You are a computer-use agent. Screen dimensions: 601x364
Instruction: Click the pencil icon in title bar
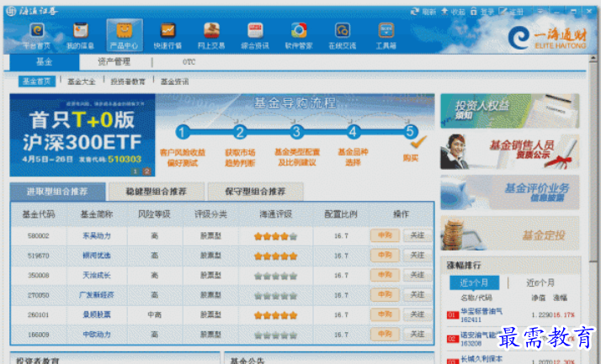tap(503, 11)
